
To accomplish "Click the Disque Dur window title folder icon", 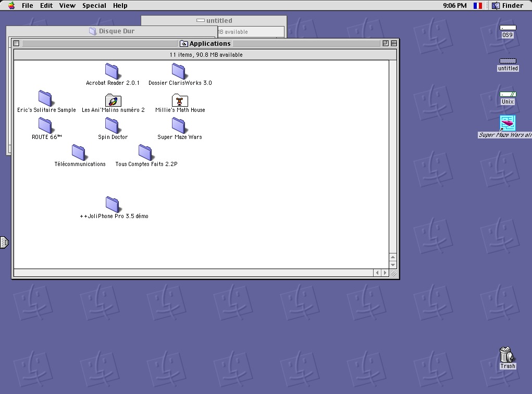I will pos(93,31).
